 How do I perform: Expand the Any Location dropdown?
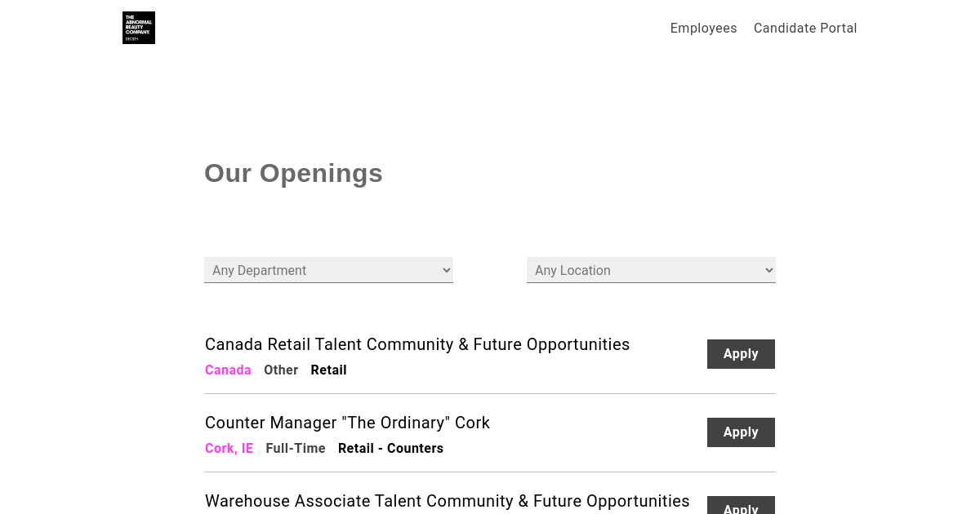[x=649, y=270]
